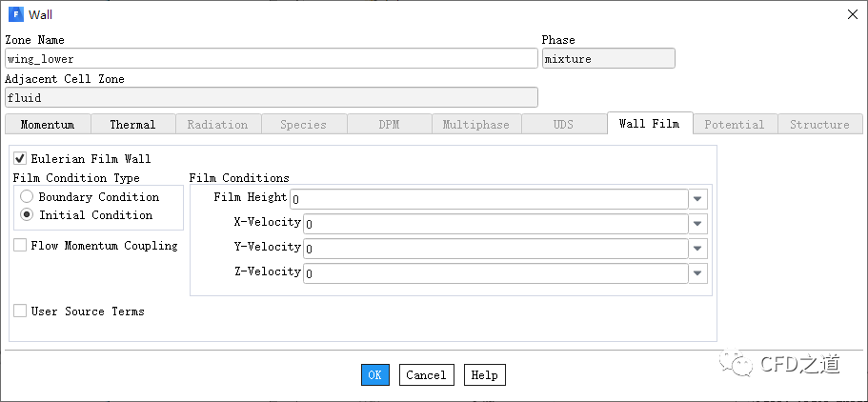Select Boundary Condition radio option

point(27,196)
